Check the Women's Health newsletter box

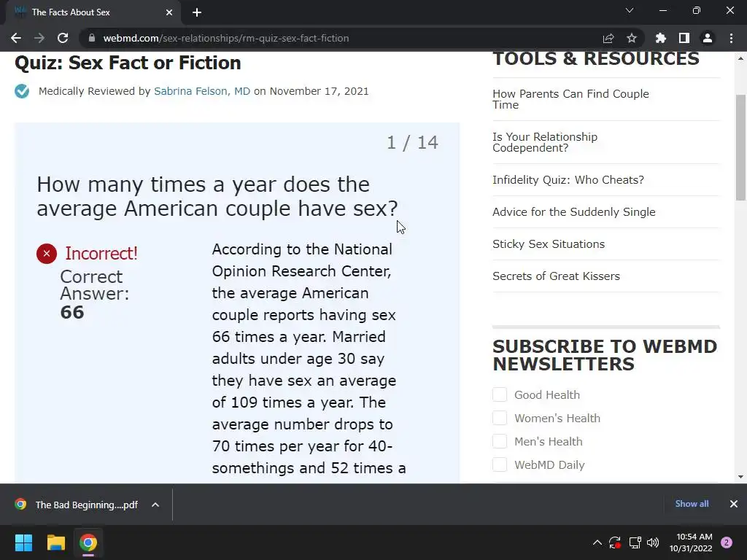500,418
